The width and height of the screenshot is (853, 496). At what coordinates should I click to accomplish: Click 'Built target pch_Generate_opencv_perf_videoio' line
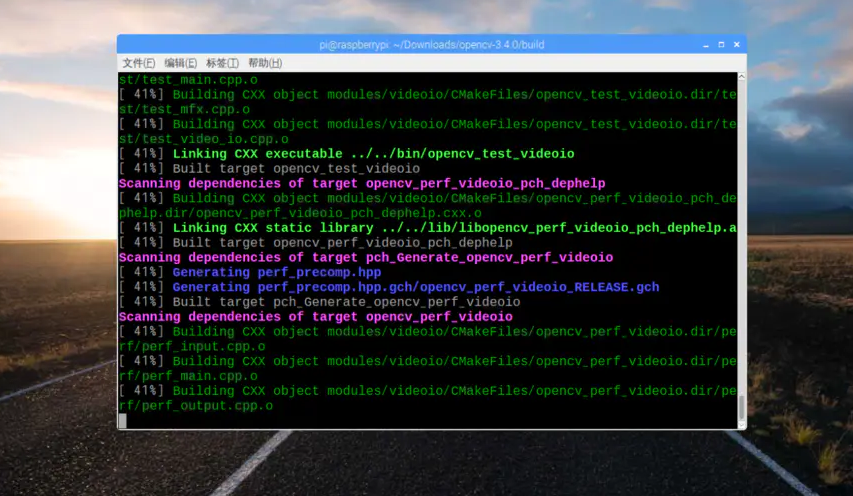tap(319, 302)
